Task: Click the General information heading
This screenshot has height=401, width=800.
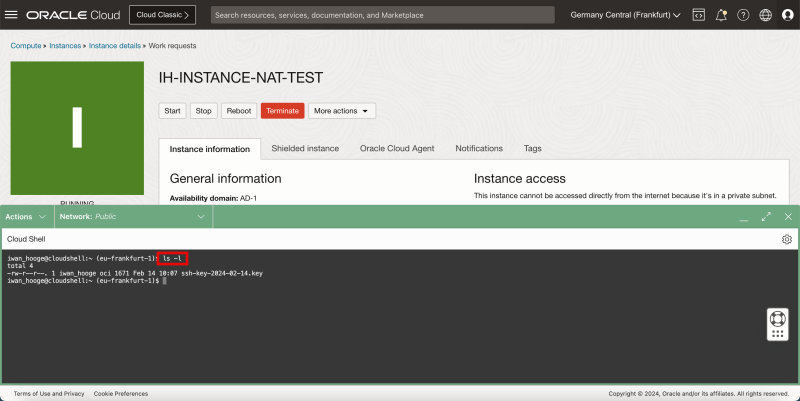Action: click(x=226, y=179)
